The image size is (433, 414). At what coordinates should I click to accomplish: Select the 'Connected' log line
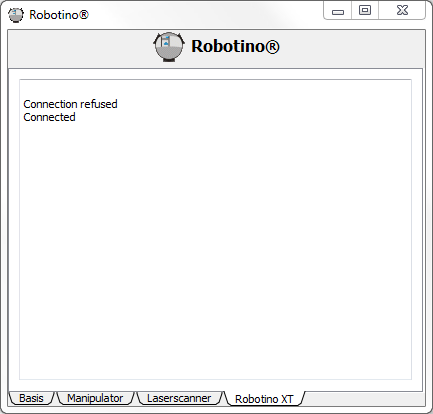(x=49, y=117)
